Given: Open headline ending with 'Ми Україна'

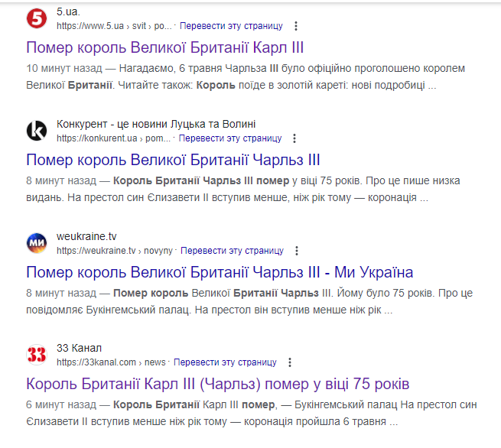Looking at the screenshot, I should [x=220, y=272].
